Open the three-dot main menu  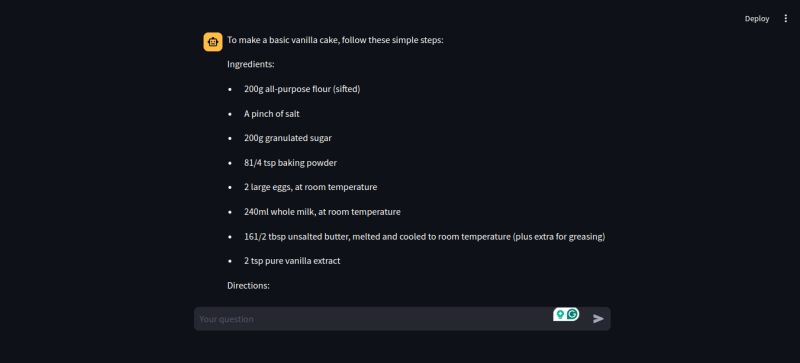(785, 18)
